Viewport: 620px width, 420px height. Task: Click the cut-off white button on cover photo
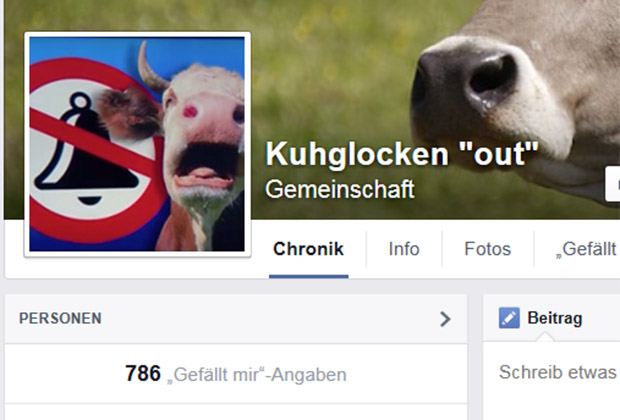pos(612,184)
